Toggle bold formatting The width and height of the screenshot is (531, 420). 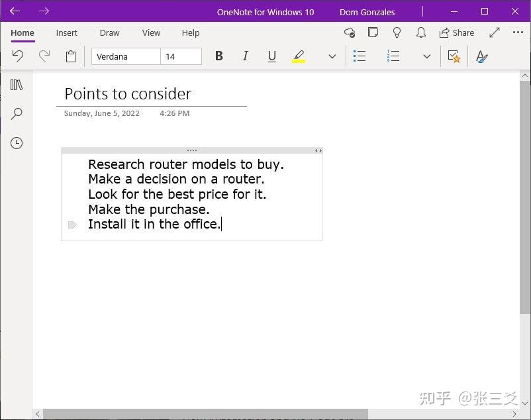click(218, 56)
